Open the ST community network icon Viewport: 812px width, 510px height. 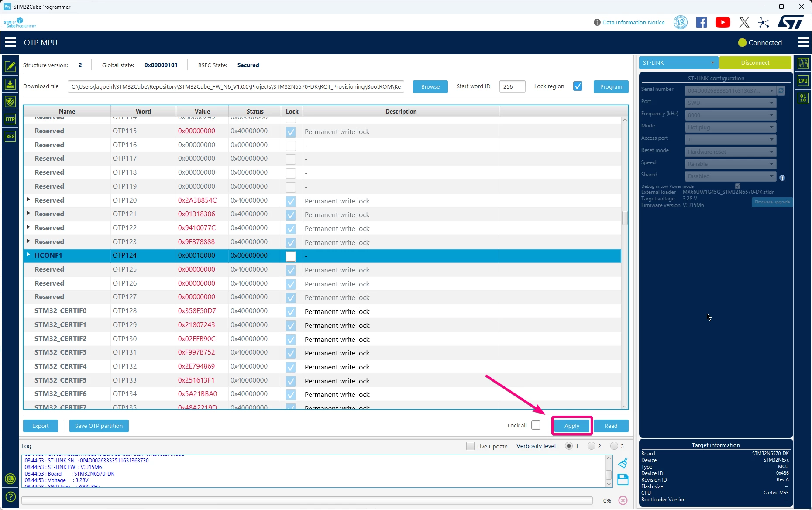coord(764,22)
